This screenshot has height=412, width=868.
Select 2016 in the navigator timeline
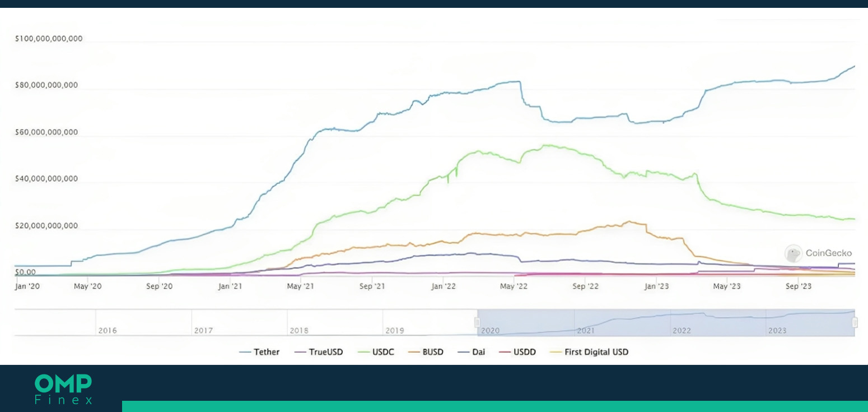[108, 331]
